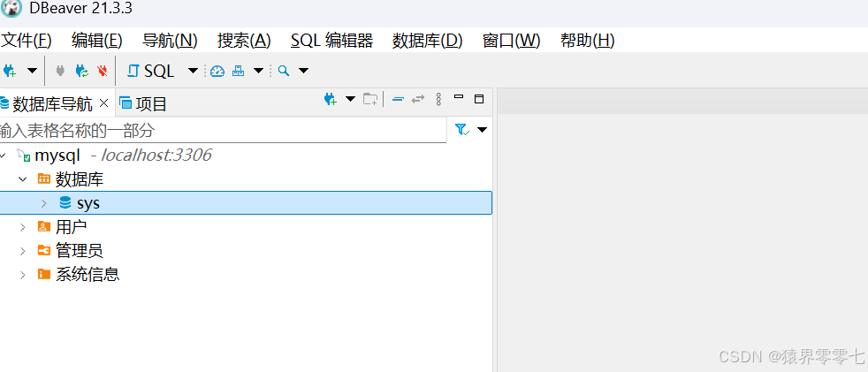868x372 pixels.
Task: Open the SQL button dropdown arrow
Action: click(x=193, y=71)
